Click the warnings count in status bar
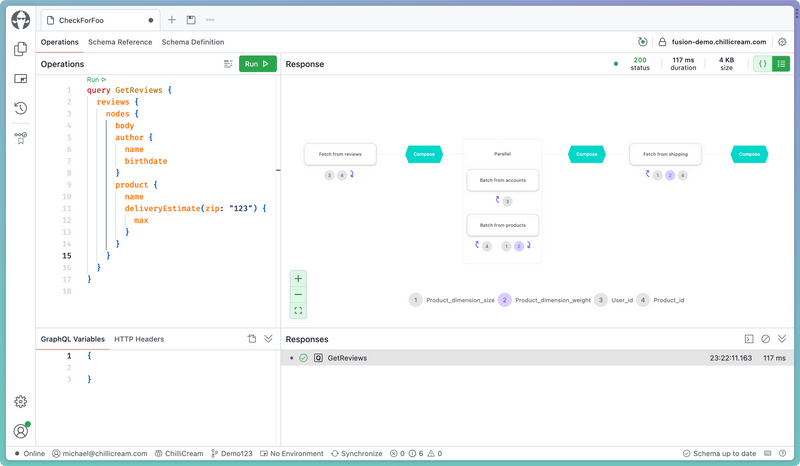The height and width of the screenshot is (466, 800). point(435,453)
